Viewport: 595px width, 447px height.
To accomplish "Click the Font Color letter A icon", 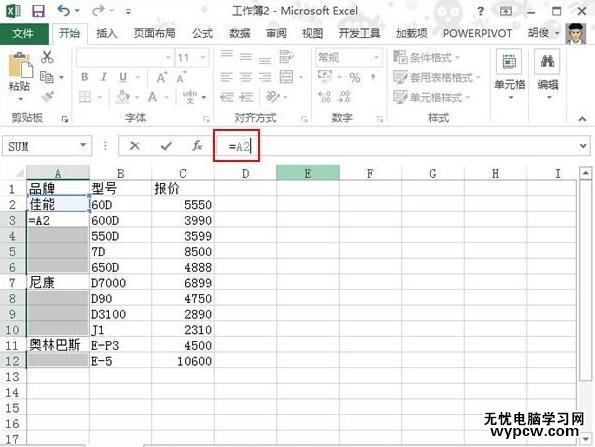I will (x=153, y=97).
